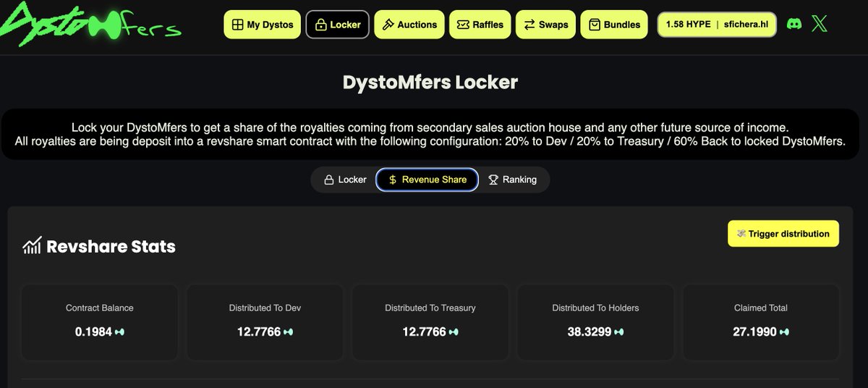The image size is (868, 388).
Task: Click the ticket icon in Raffles
Action: click(x=463, y=25)
